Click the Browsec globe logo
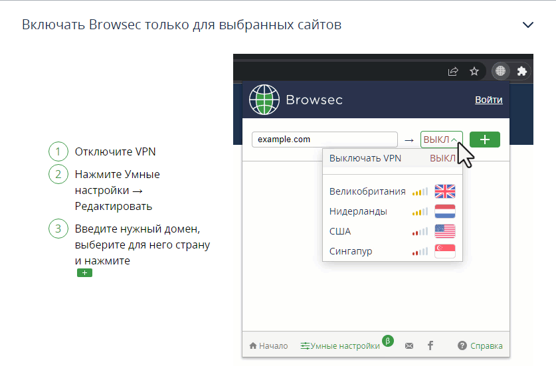The image size is (556, 392). click(264, 100)
